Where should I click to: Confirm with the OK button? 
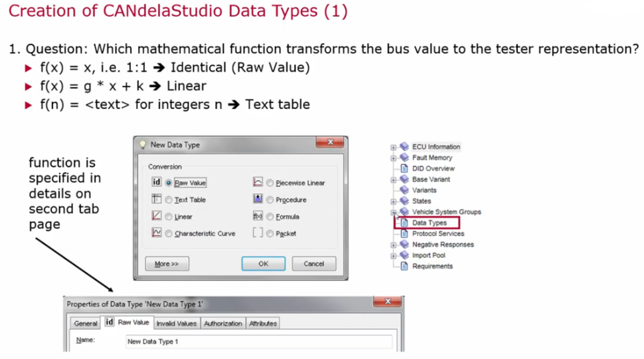[x=263, y=263]
